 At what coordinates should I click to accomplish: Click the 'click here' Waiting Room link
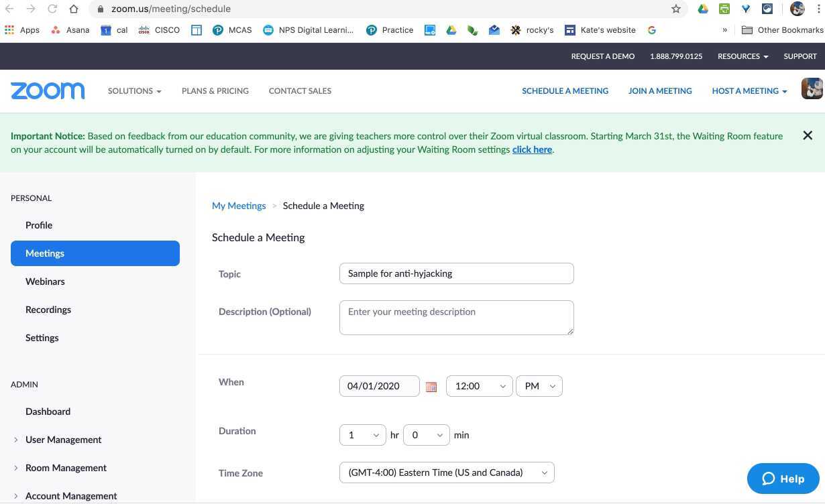532,149
